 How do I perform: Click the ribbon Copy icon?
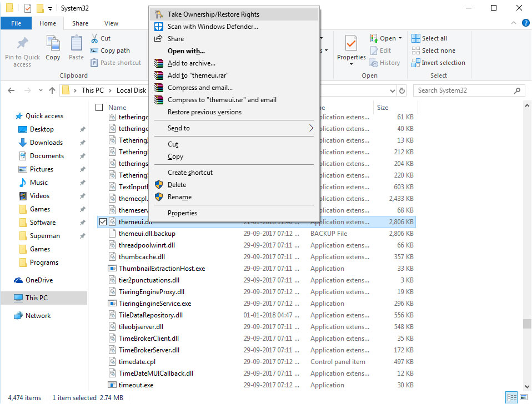tap(53, 43)
